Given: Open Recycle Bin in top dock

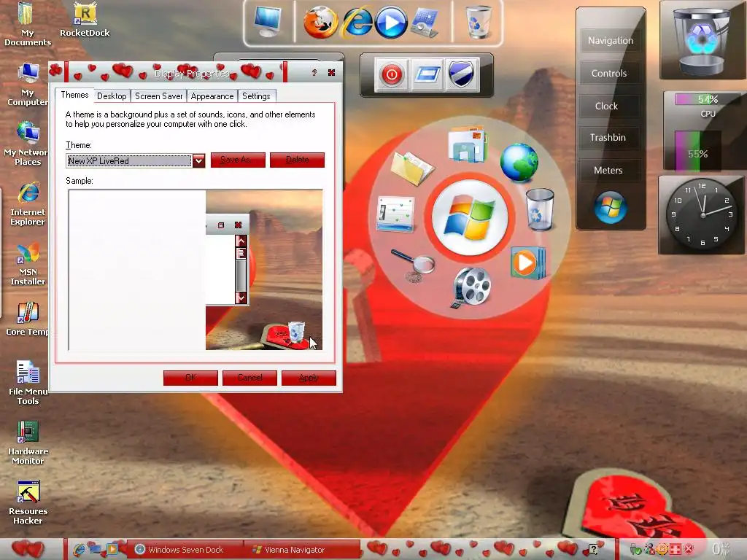Looking at the screenshot, I should click(478, 22).
